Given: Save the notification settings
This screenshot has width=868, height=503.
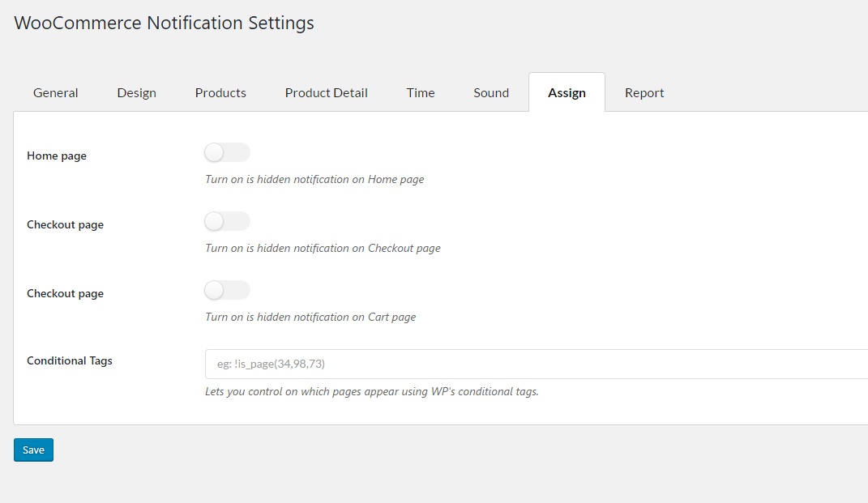Looking at the screenshot, I should [32, 450].
